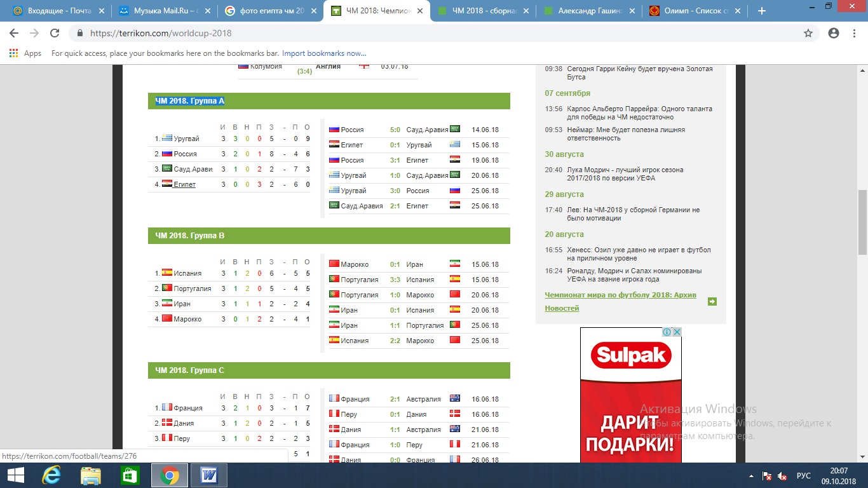Screen dimensions: 868x488
Task: Open File Explorer from taskbar
Action: coord(91,475)
